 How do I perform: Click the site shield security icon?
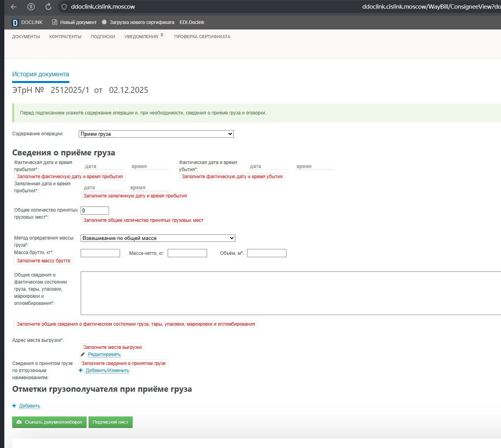point(64,7)
